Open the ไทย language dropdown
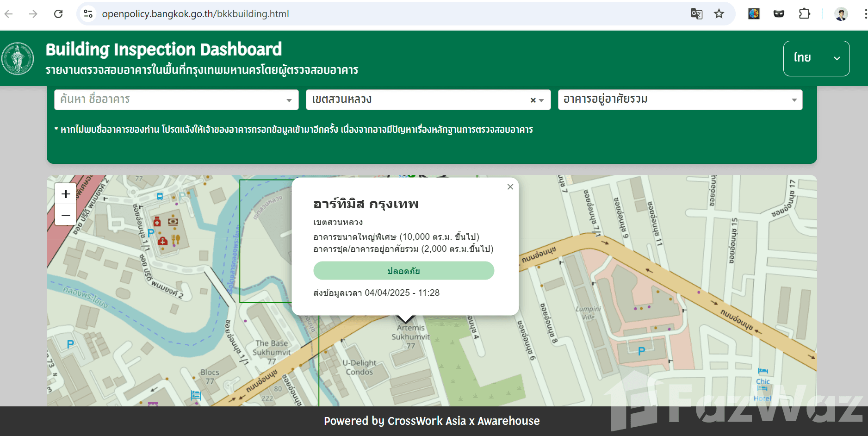Image resolution: width=868 pixels, height=436 pixels. tap(816, 58)
